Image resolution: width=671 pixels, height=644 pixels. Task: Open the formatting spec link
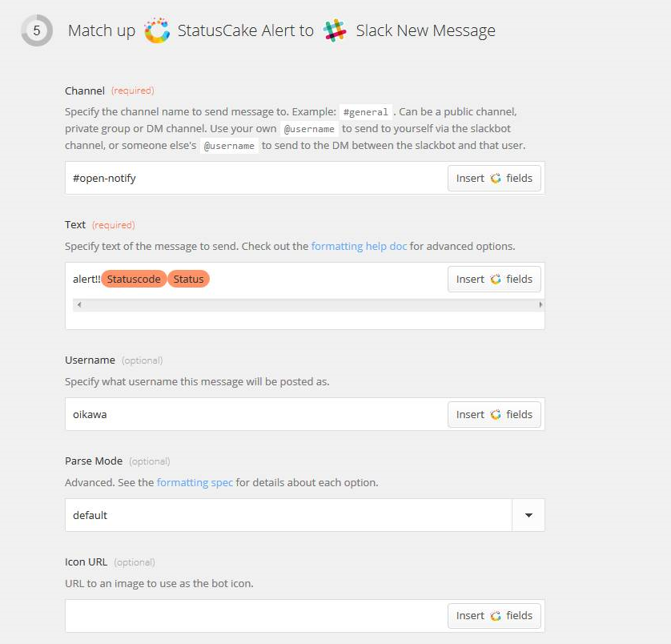coord(195,482)
